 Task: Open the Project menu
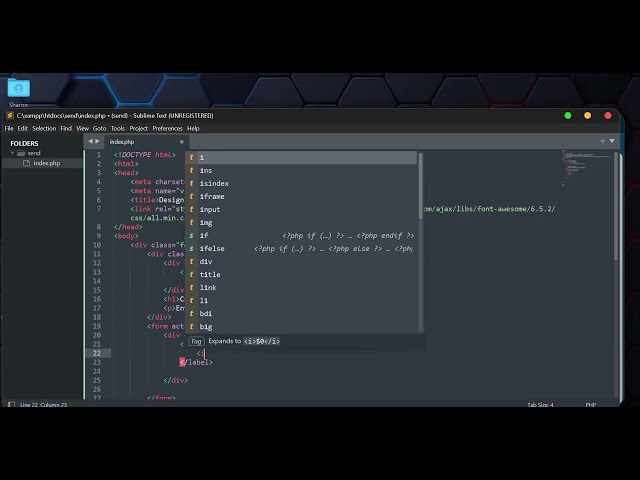coord(139,129)
